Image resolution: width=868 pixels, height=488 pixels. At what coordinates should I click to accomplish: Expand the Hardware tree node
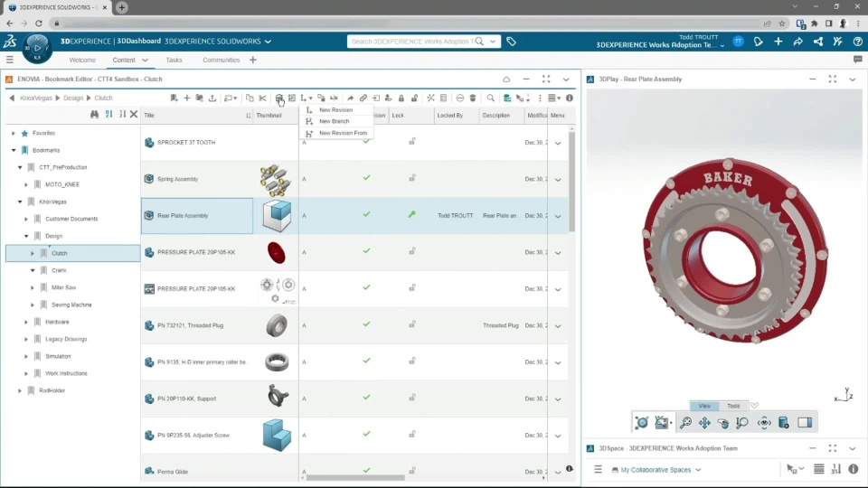[26, 322]
